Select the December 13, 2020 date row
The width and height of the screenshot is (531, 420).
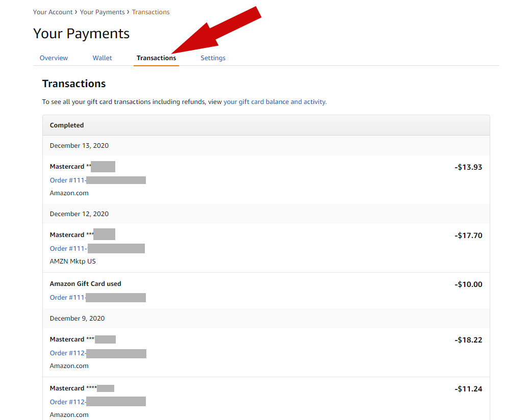pos(79,145)
